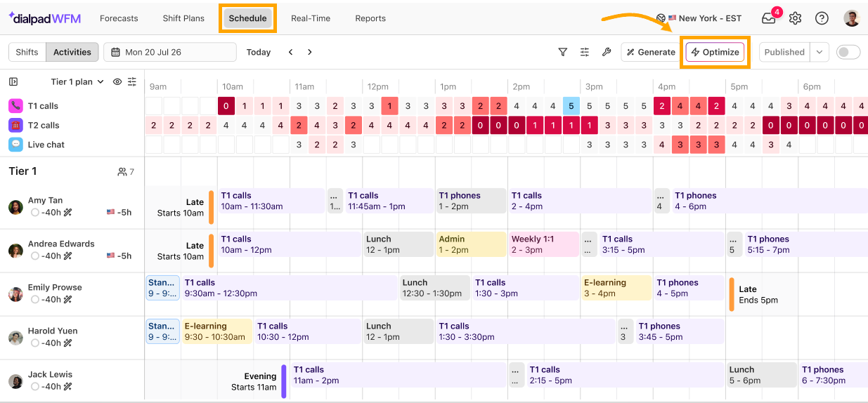Select Emily Prowse's Lunch 12:30 - 1:30pm block
The image size is (868, 403).
coord(435,288)
